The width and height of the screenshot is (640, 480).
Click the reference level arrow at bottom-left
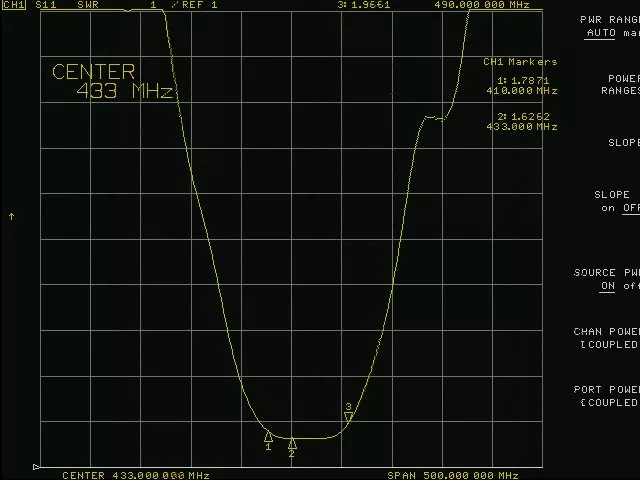[36, 467]
